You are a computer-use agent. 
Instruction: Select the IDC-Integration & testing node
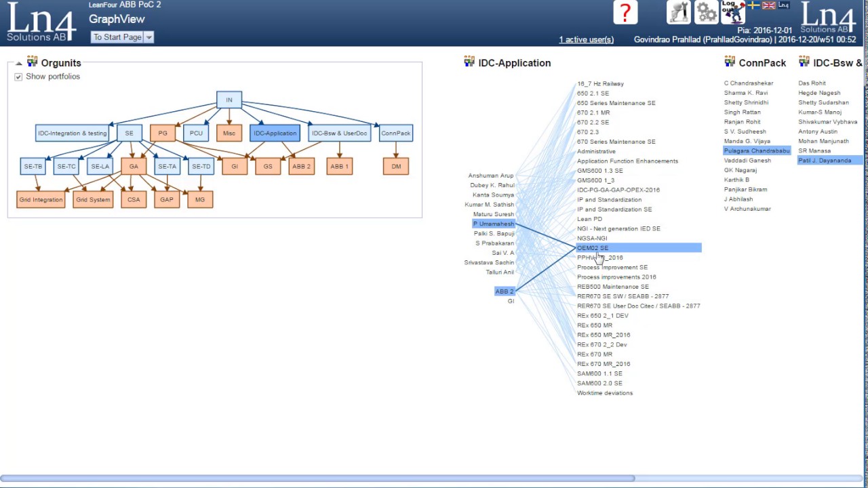tap(72, 133)
